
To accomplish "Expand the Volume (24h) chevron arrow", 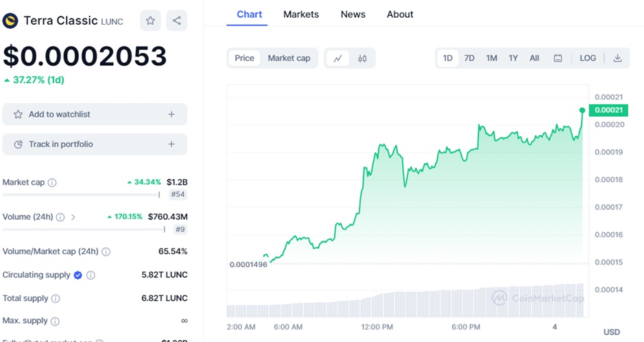I will pyautogui.click(x=73, y=217).
